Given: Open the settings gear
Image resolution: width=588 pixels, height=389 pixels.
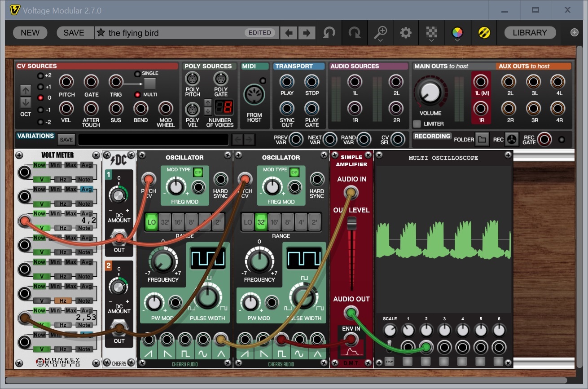Looking at the screenshot, I should click(406, 33).
